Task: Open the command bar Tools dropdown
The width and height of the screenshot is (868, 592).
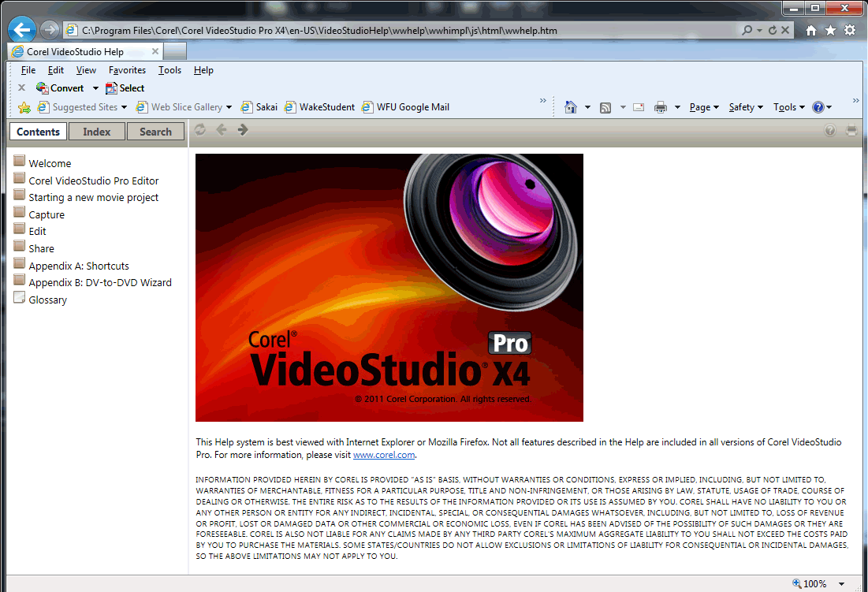Action: [789, 107]
